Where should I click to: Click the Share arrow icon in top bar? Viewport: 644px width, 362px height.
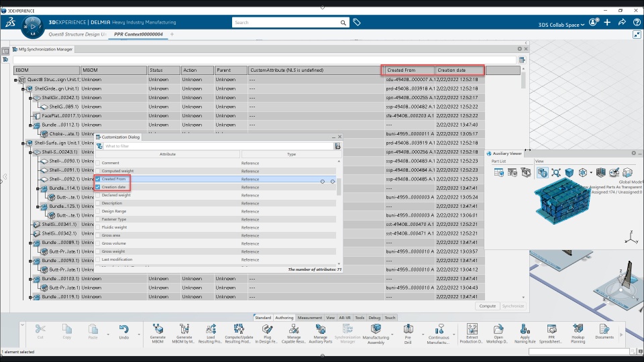tap(622, 22)
